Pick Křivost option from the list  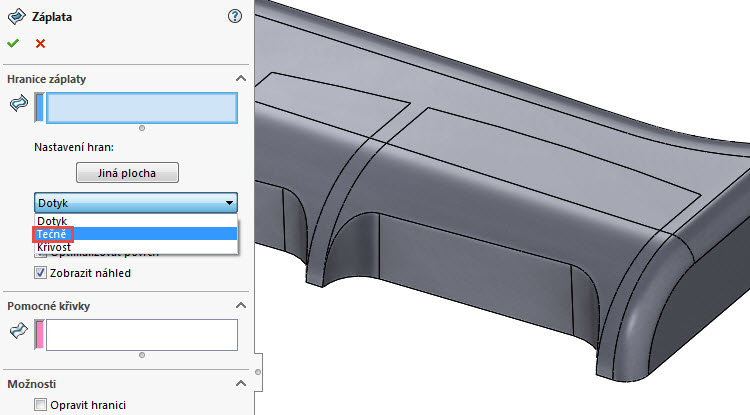point(136,247)
